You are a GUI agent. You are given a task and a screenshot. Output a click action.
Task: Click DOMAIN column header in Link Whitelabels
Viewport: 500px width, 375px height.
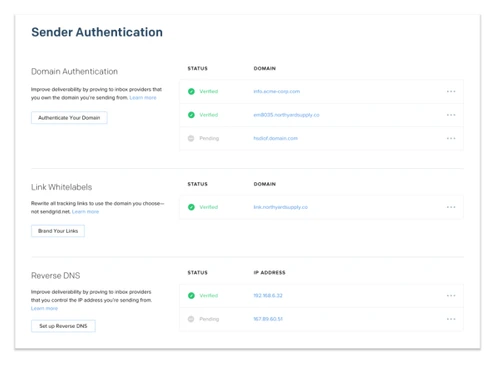point(265,184)
